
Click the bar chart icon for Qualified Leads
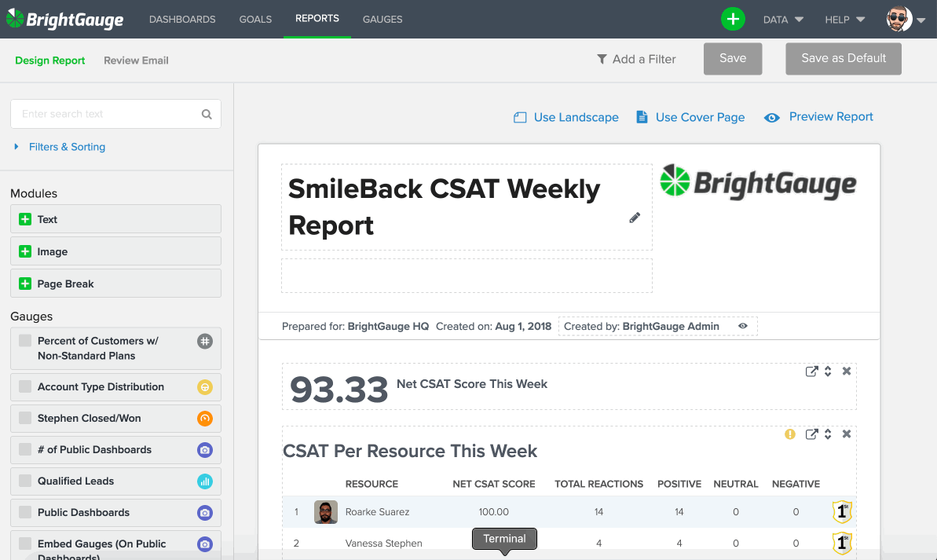click(205, 481)
